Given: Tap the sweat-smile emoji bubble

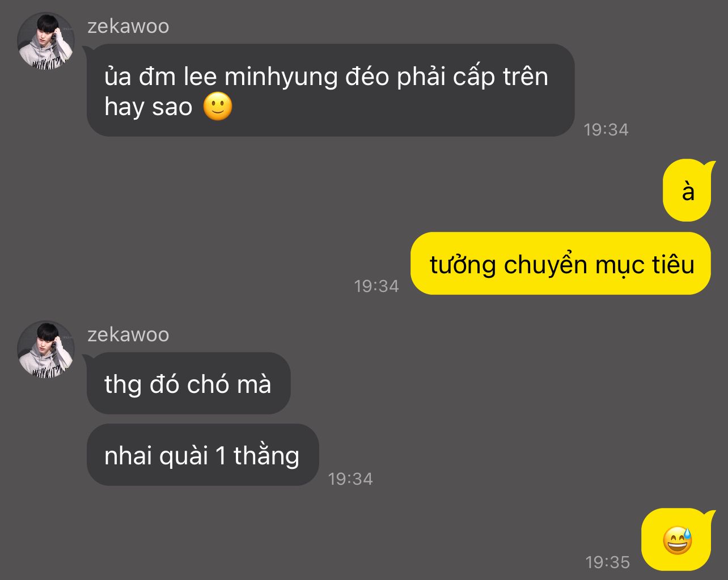Looking at the screenshot, I should 676,539.
